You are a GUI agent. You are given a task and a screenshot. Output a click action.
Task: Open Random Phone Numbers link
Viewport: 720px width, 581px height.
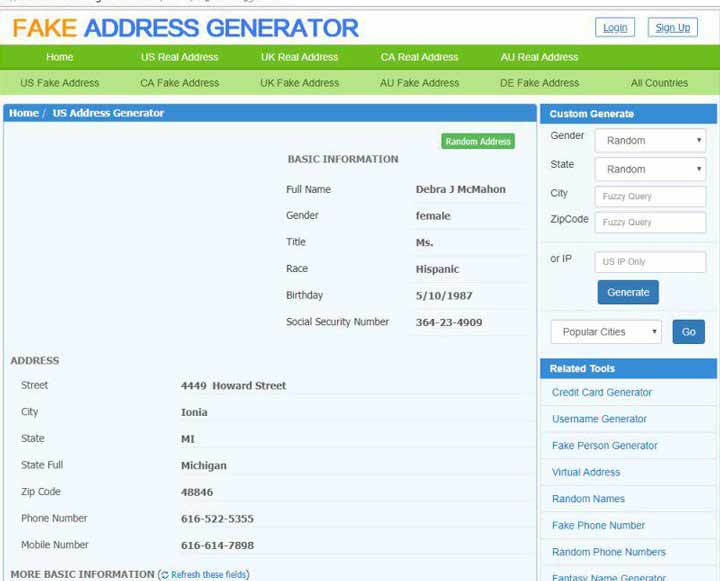[608, 552]
